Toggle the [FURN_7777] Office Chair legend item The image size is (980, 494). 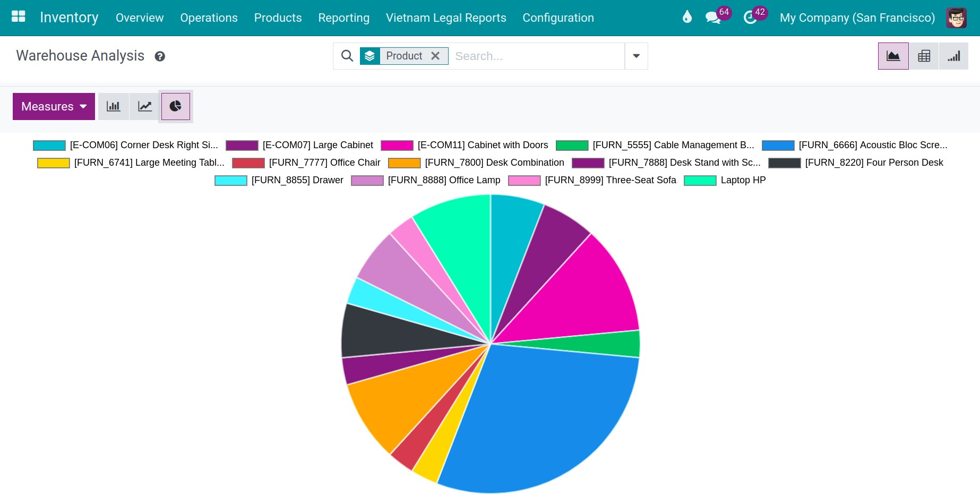coord(325,163)
